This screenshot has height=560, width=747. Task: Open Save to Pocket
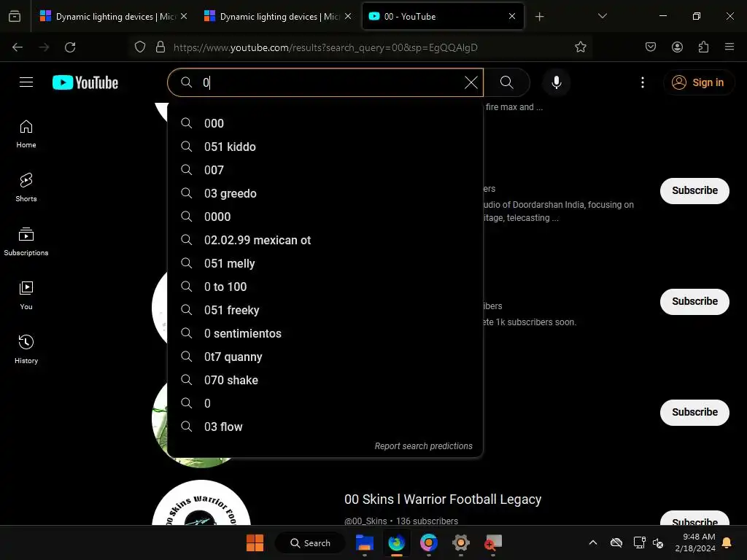(x=650, y=47)
